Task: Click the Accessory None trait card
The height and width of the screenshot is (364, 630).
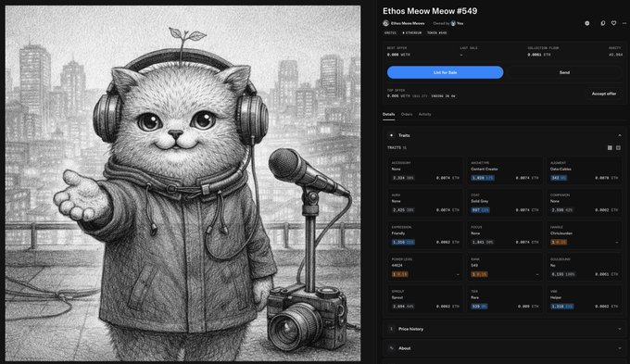Action: point(424,170)
